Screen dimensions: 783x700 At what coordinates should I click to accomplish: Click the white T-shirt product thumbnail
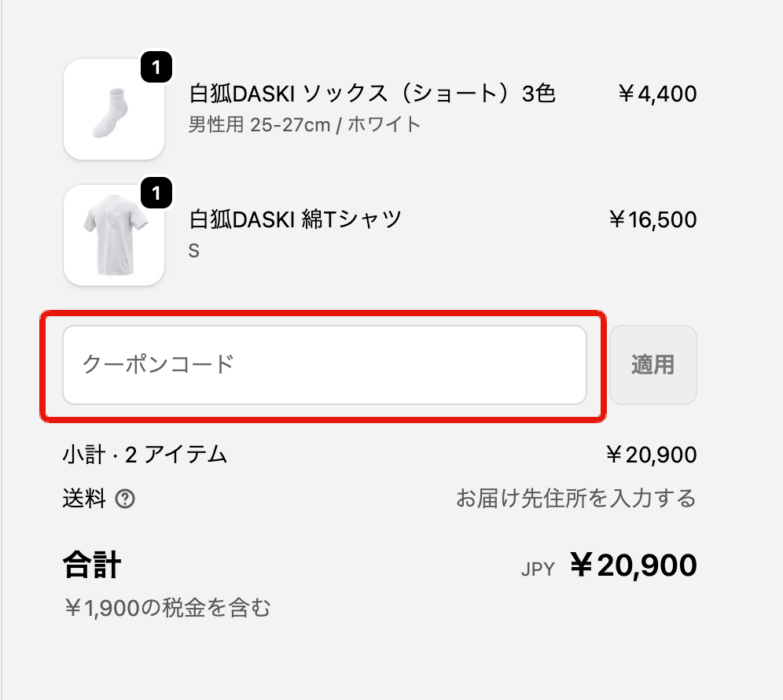pyautogui.click(x=113, y=235)
